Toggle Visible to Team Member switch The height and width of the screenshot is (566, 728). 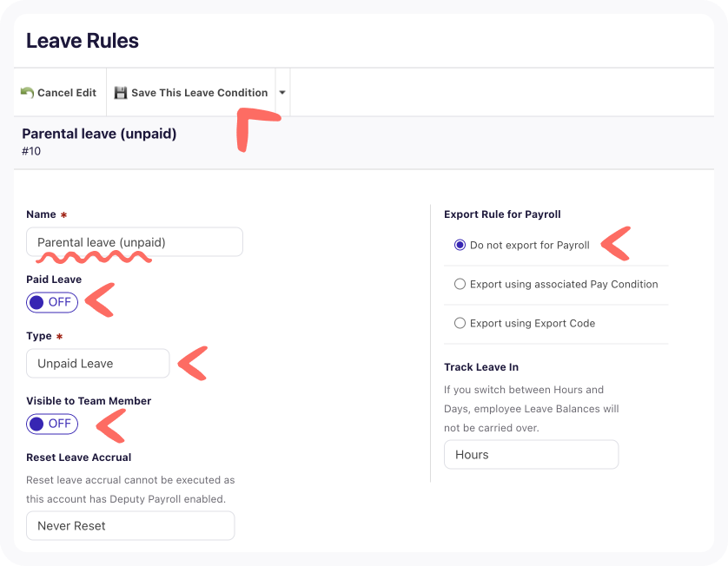pyautogui.click(x=52, y=424)
